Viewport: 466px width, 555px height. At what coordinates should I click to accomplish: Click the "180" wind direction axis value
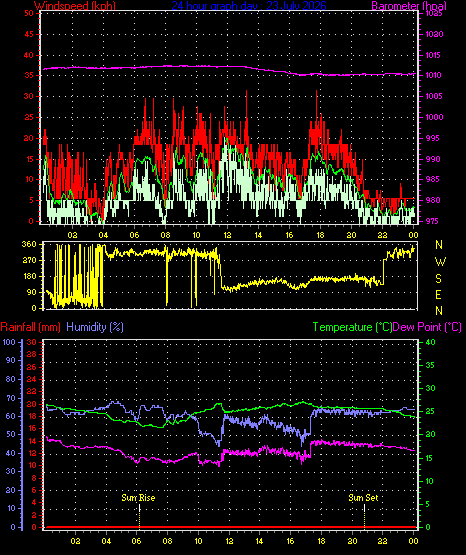pos(29,276)
